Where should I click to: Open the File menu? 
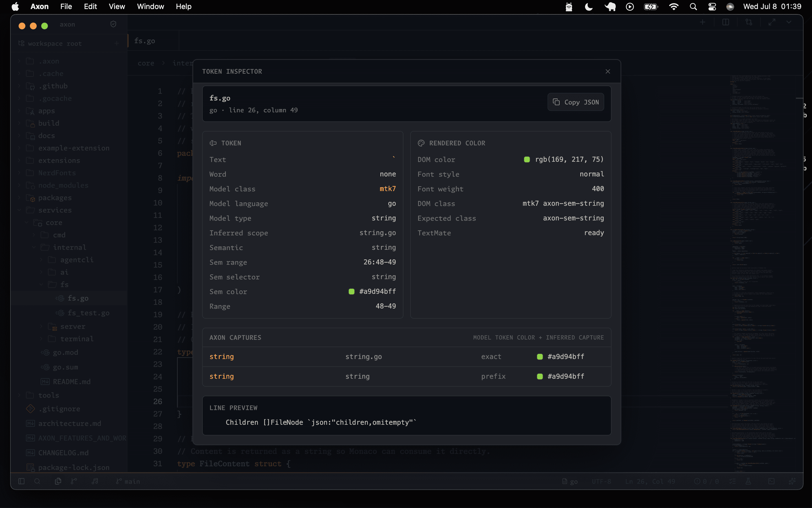66,6
